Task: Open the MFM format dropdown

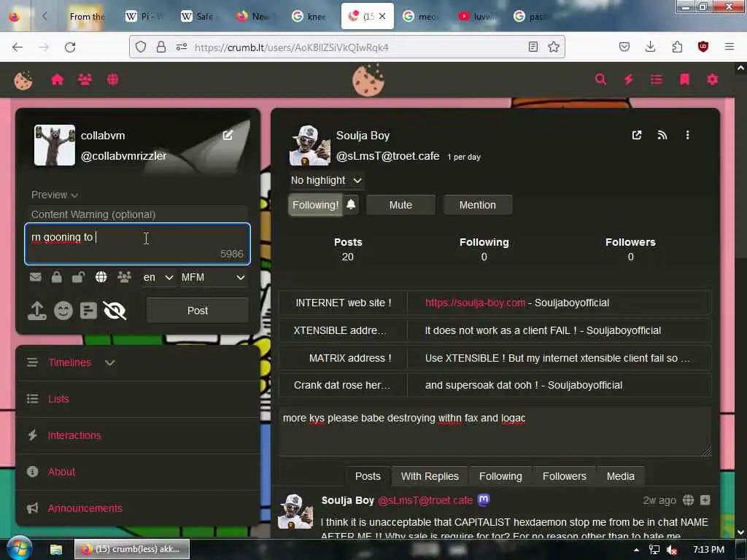Action: [213, 277]
